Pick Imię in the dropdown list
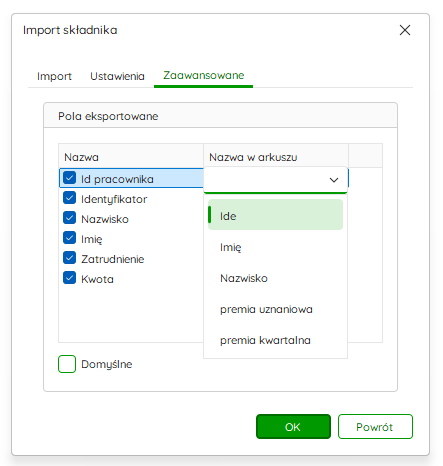The height and width of the screenshot is (466, 443). pyautogui.click(x=275, y=247)
